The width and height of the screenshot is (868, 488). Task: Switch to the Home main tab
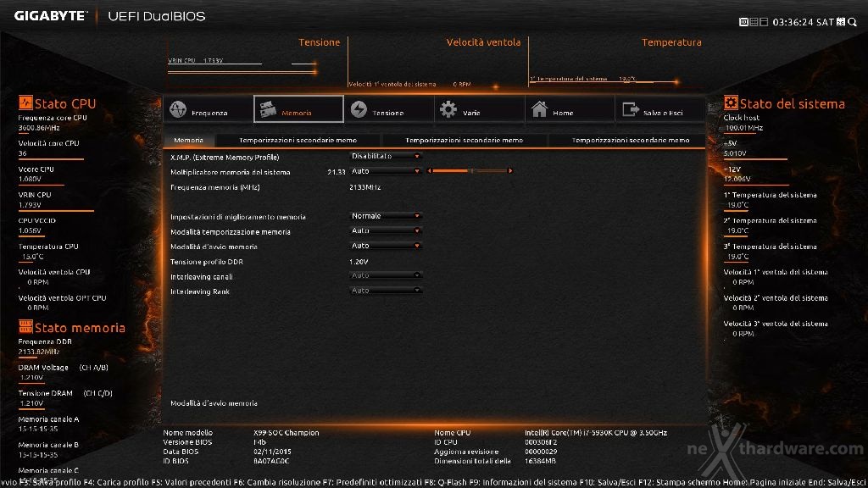tap(570, 109)
